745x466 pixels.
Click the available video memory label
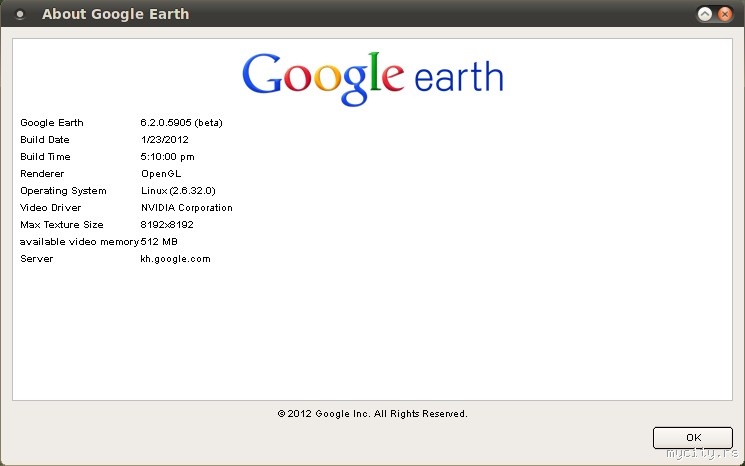[79, 242]
